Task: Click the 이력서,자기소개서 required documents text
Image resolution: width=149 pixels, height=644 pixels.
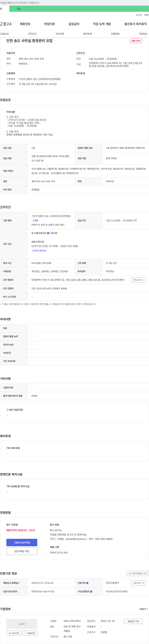Action: [59, 553]
